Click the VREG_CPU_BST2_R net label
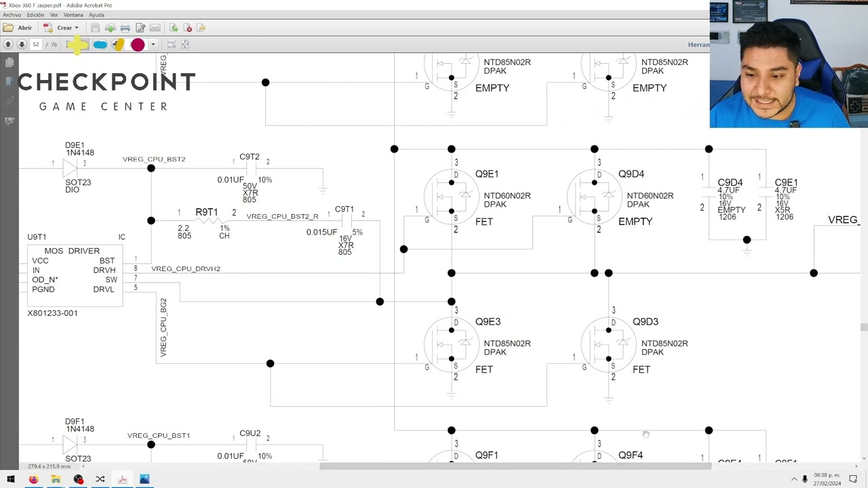 (282, 216)
